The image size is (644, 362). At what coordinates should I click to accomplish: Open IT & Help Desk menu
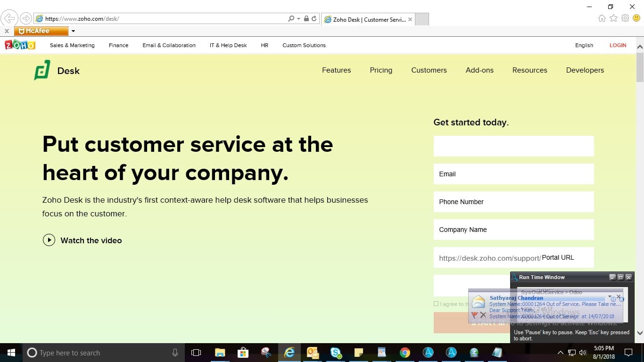click(x=228, y=45)
